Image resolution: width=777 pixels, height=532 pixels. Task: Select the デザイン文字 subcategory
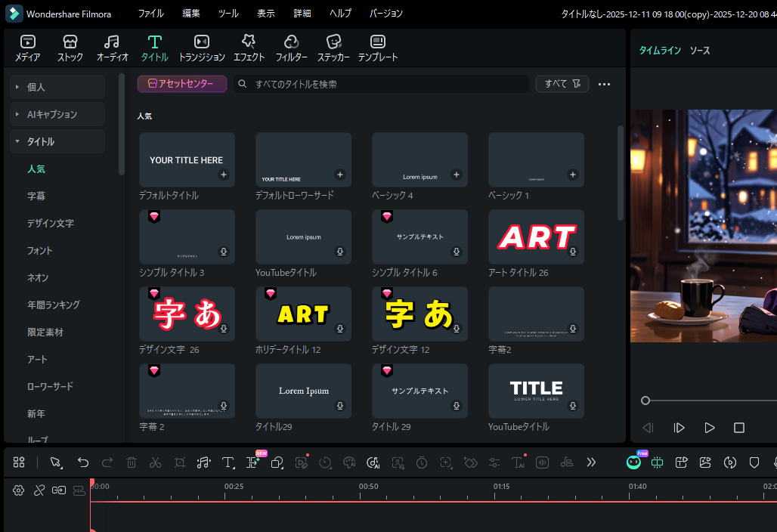point(51,224)
